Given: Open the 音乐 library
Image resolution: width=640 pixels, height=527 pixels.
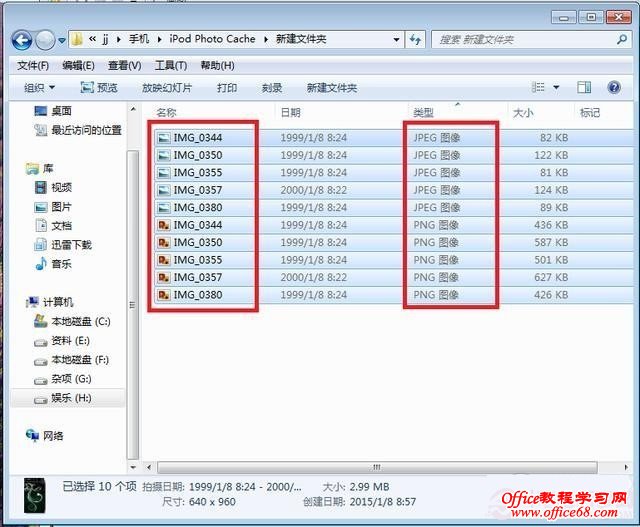Looking at the screenshot, I should [53, 264].
